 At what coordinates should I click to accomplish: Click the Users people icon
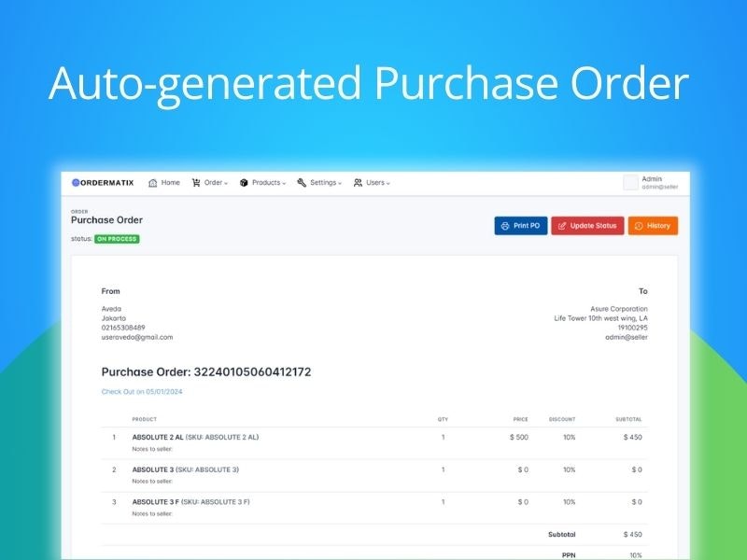pos(358,183)
